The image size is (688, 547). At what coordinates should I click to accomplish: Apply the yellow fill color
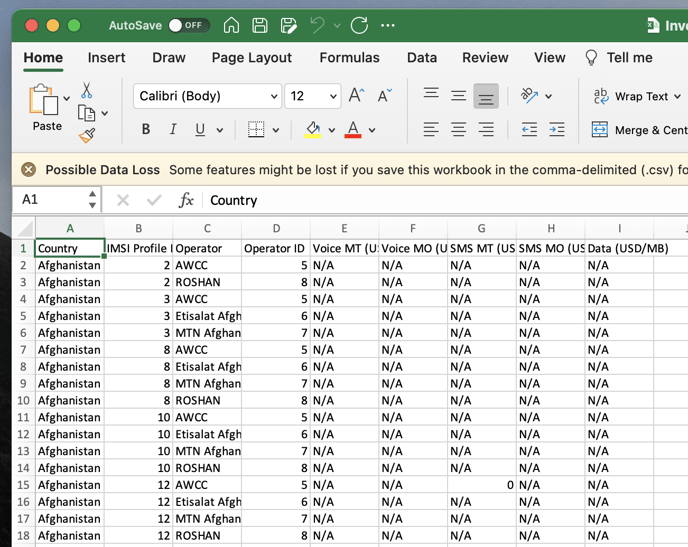(x=313, y=130)
